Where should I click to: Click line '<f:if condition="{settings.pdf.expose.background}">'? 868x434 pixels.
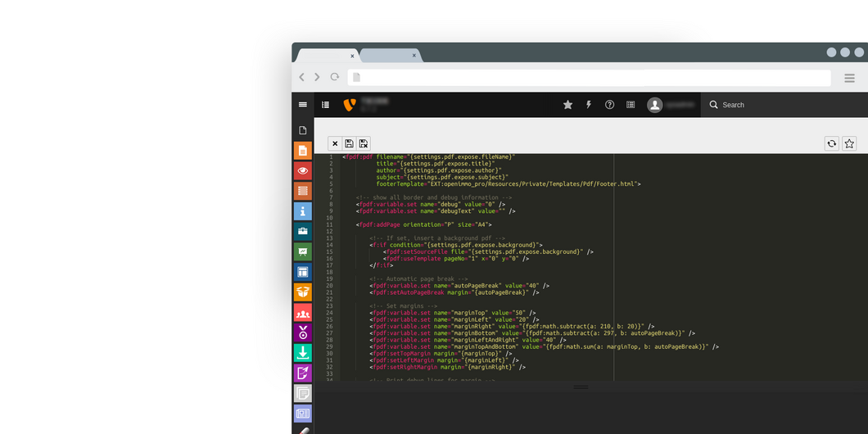[456, 245]
